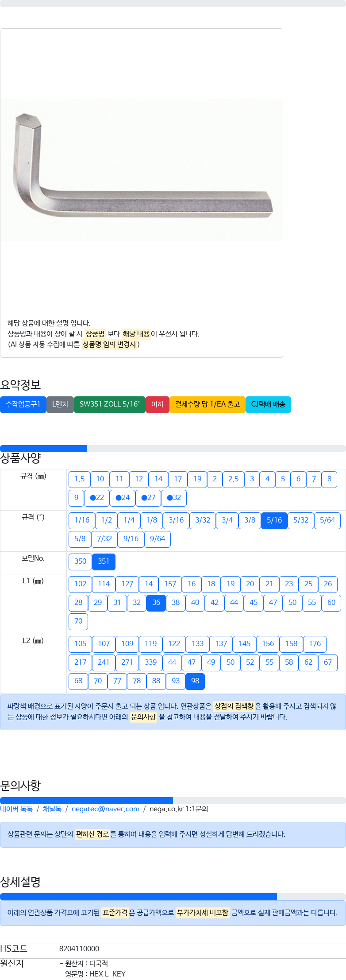This screenshot has width=346, height=980.
Task: Click the 결제수량 당 1/EA 출고 badge
Action: coord(208,404)
